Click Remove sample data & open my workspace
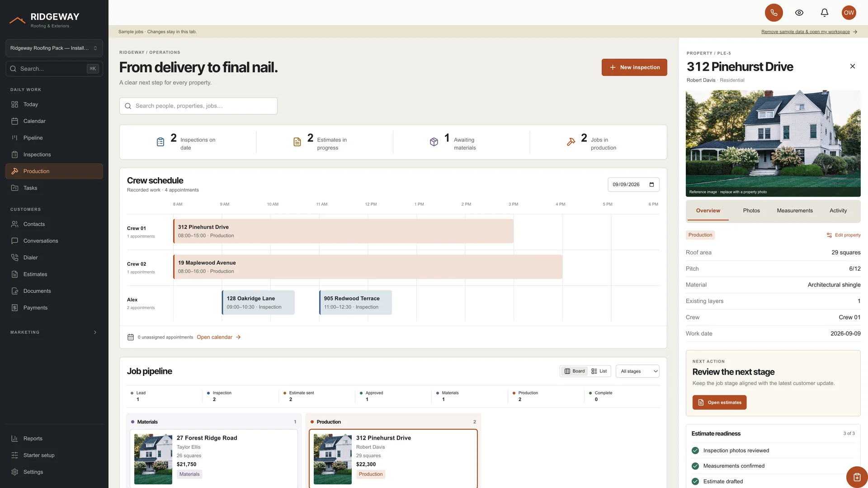The width and height of the screenshot is (868, 488). (x=809, y=32)
